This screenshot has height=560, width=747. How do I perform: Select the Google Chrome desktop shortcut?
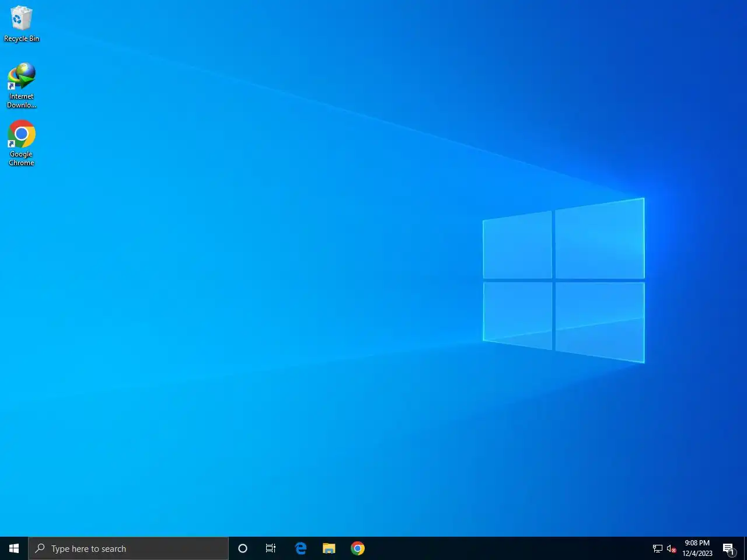click(22, 143)
